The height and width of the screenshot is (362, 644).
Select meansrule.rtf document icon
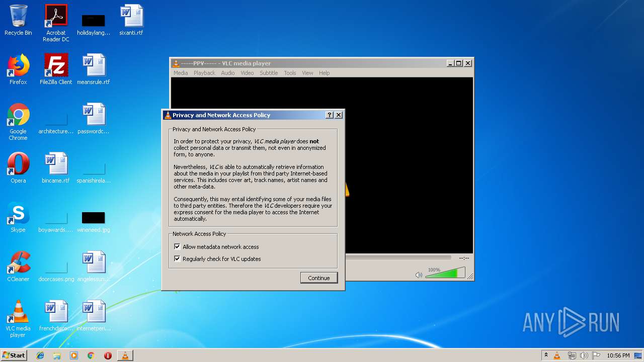point(94,69)
